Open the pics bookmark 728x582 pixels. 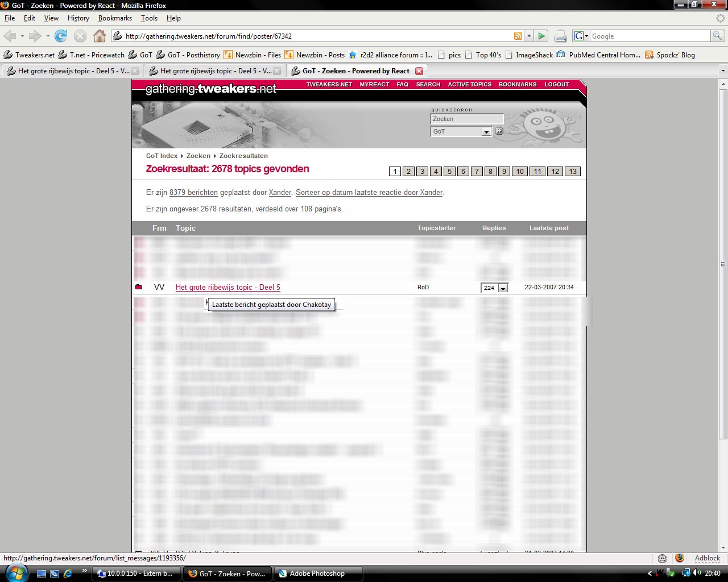point(449,55)
